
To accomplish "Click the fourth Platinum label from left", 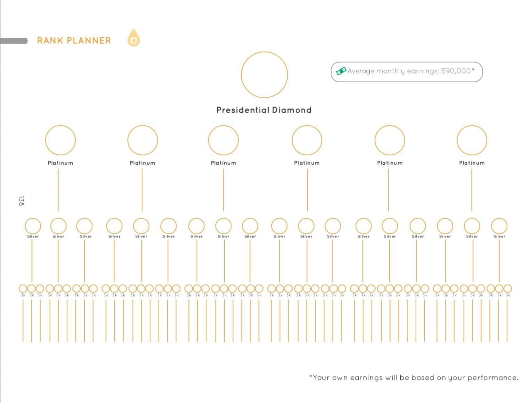I will click(x=307, y=163).
